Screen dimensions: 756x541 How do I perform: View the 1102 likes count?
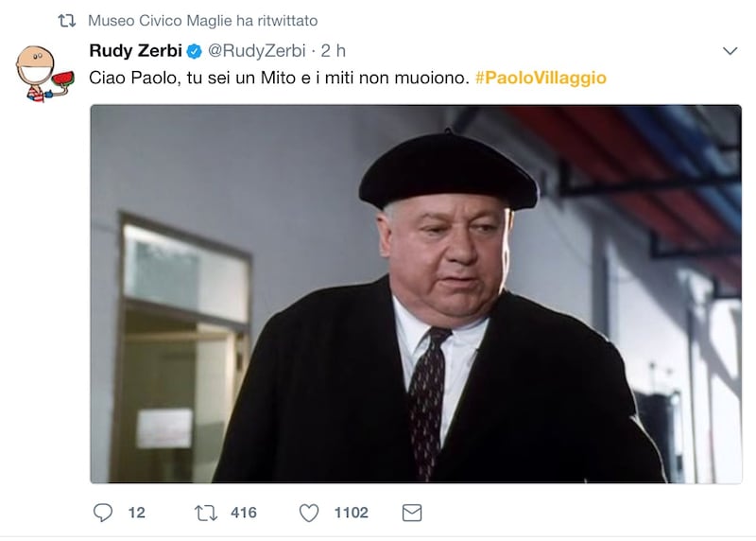click(x=351, y=513)
